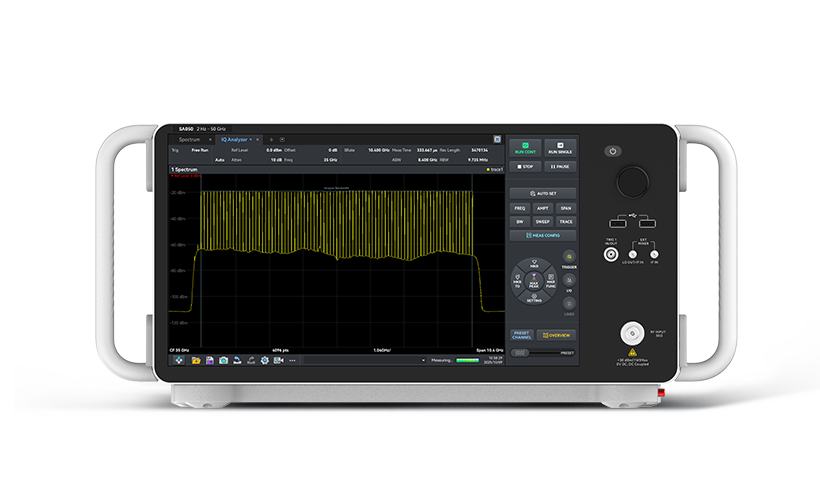Click the screenshot camera icon
This screenshot has height=500, width=820.
223,359
